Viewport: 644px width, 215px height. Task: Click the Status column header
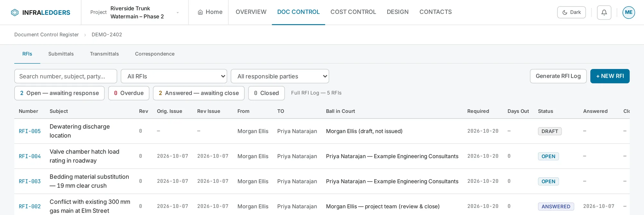tap(545, 111)
